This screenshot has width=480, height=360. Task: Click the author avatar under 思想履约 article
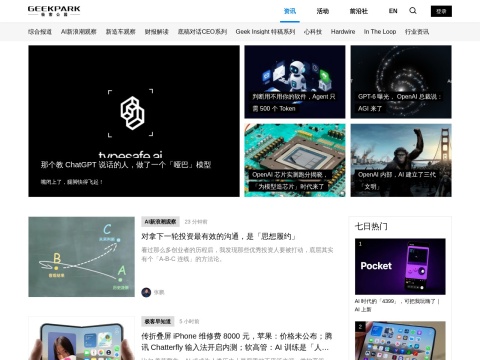click(146, 292)
